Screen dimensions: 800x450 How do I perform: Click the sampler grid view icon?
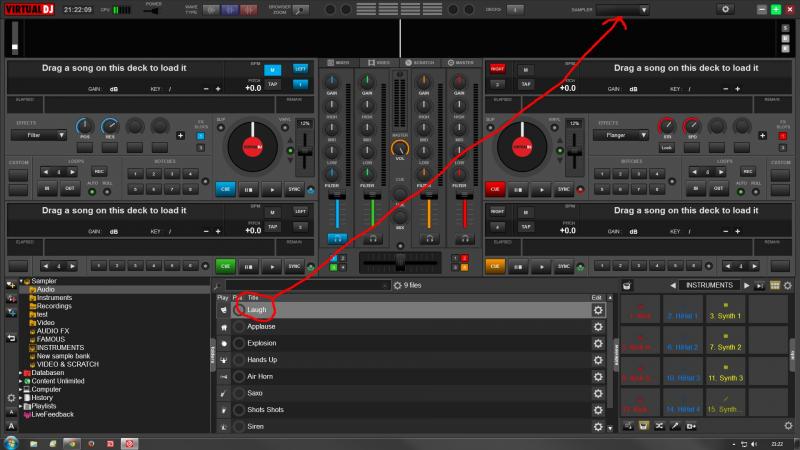coord(774,286)
